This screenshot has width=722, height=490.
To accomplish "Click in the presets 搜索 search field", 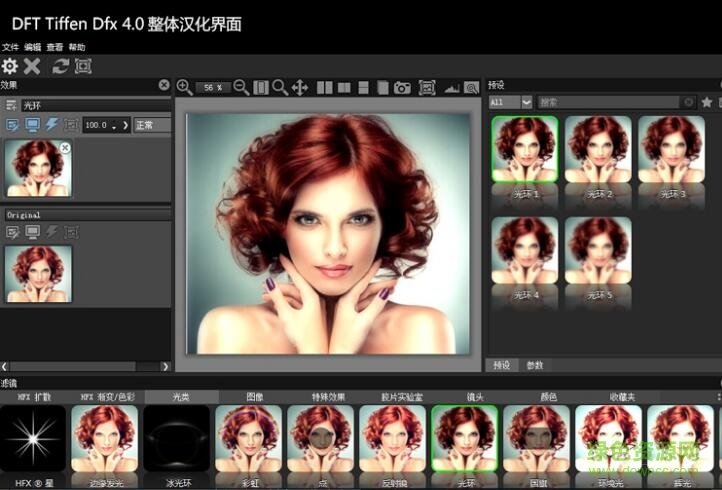I will pos(610,102).
